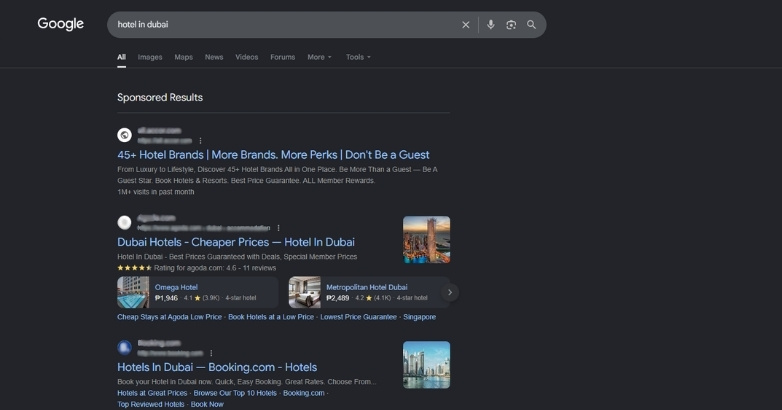Click 'Browse Our Top 10 Hotels' sitelink
This screenshot has height=410, width=782.
click(235, 393)
